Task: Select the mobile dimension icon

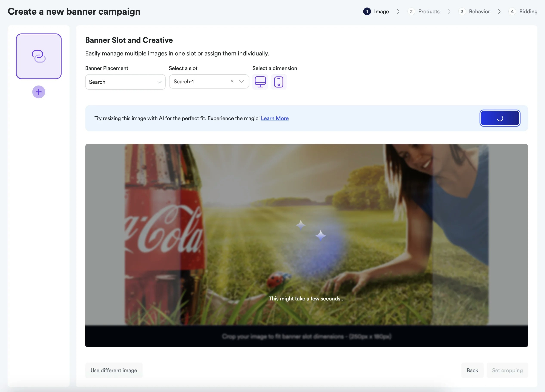Action: (x=278, y=82)
